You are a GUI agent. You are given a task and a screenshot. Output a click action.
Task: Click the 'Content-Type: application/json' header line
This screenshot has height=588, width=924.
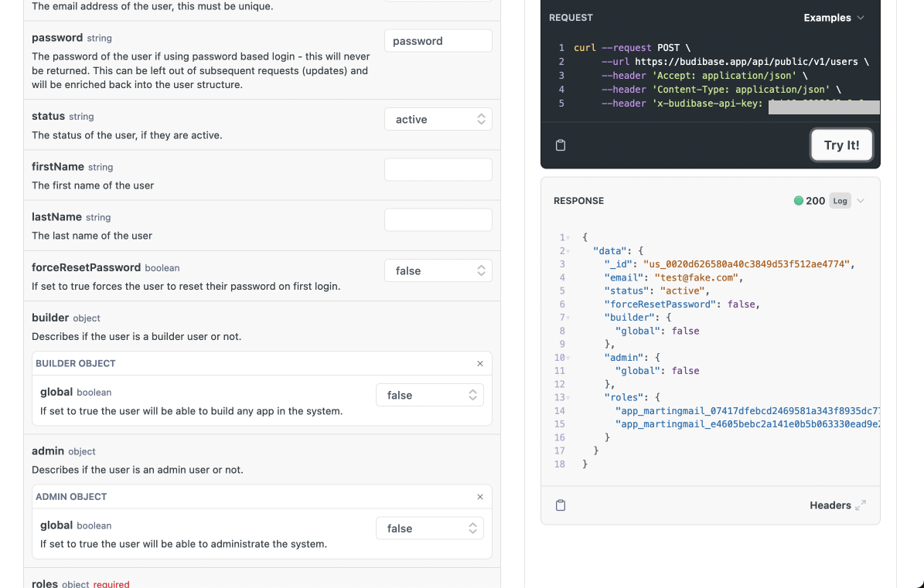point(721,90)
